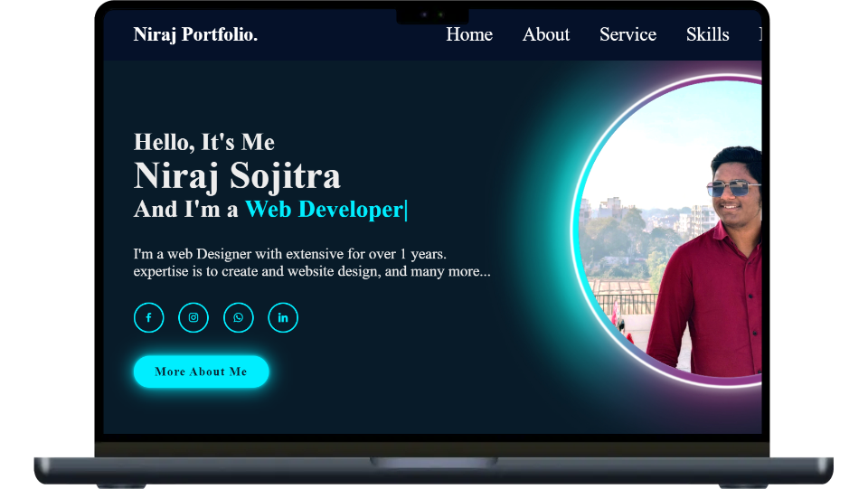Click the Niraj Portfolio logo
868x489 pixels.
click(195, 34)
